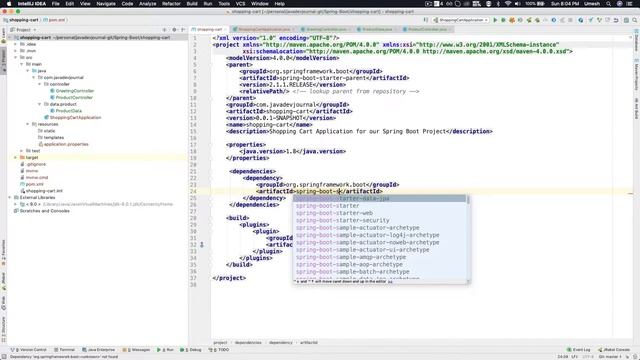The width and height of the screenshot is (640, 360).
Task: Open the Terminal tool window
Action: coord(64,350)
